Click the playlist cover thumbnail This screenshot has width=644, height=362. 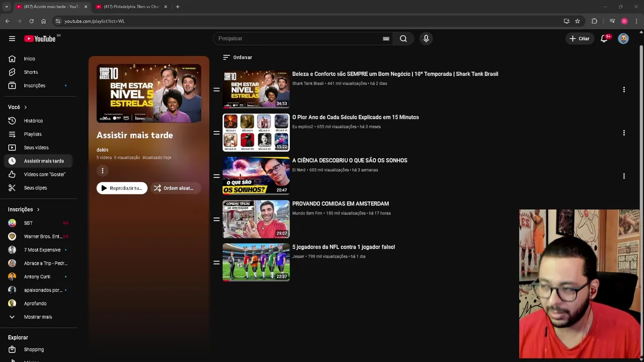149,93
